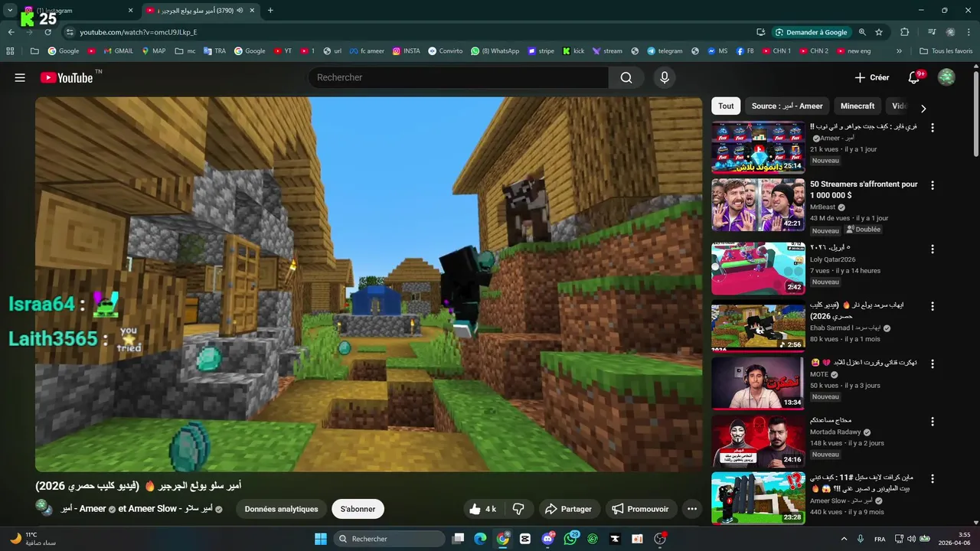Open options for MOTE video
The width and height of the screenshot is (980, 551).
coord(933,364)
